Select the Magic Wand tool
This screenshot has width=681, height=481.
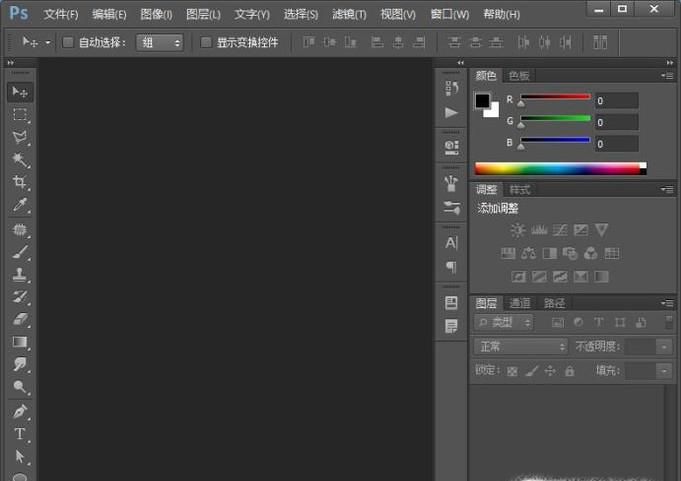(x=20, y=161)
